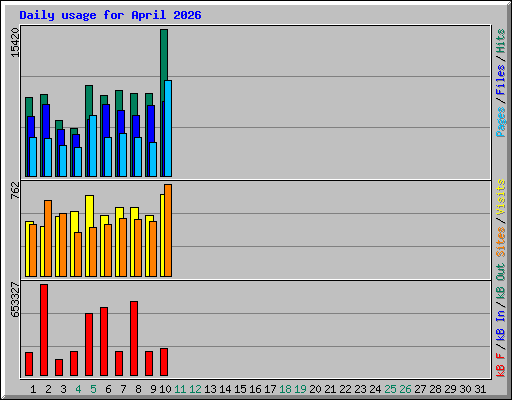512x400 pixels.
Task: Click green weekend day label 12
Action: 195,389
